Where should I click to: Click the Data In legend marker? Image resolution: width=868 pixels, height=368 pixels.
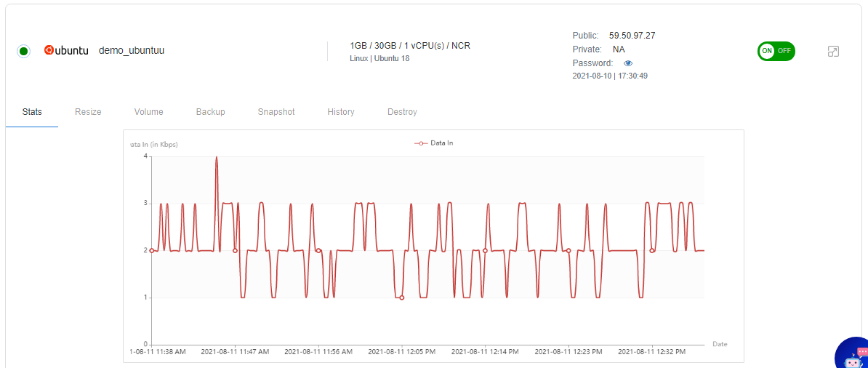(421, 143)
